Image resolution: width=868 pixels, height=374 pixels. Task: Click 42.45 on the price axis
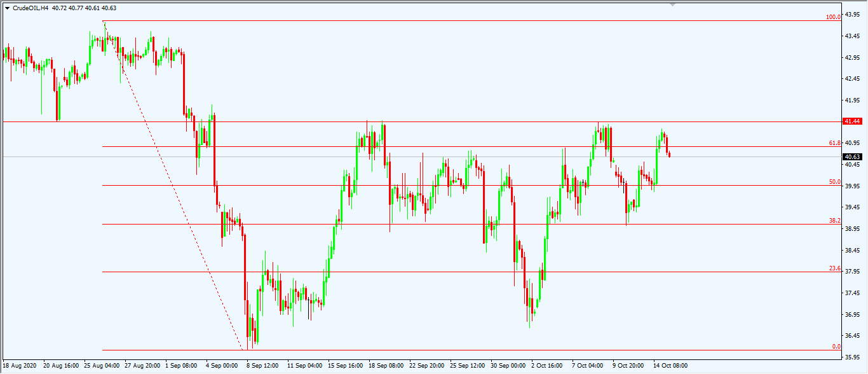pyautogui.click(x=853, y=79)
